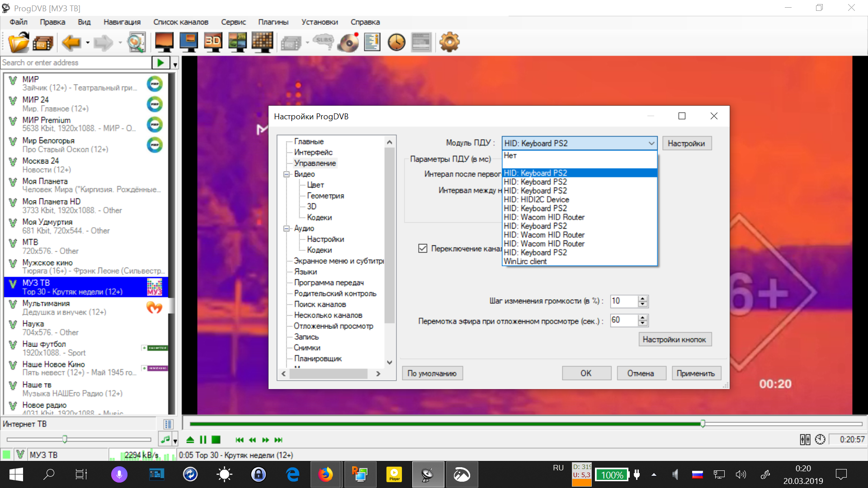Start recording with the disc record icon
Screen dimensions: 868x488
click(348, 42)
